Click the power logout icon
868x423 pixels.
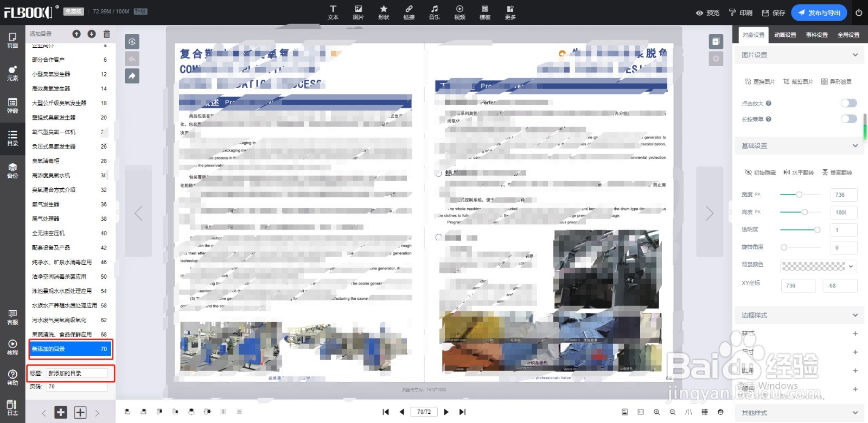pos(859,12)
